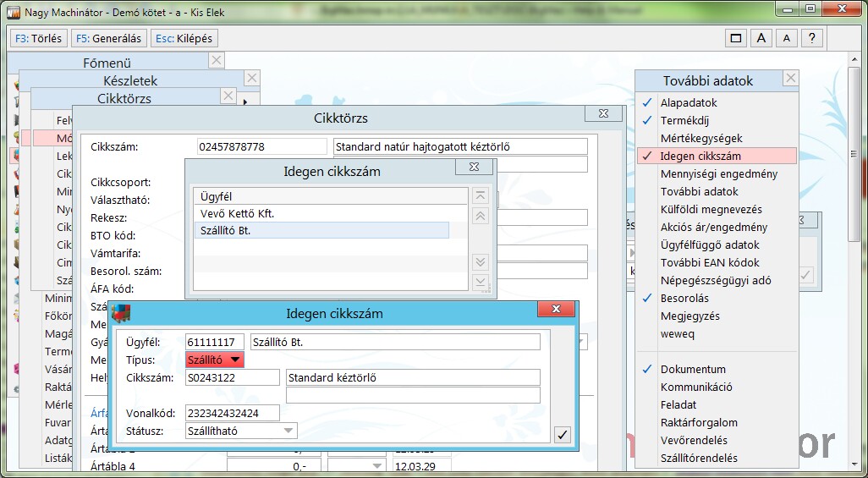Click the Esc: Kilépés button
Image resolution: width=868 pixels, height=478 pixels.
point(184,38)
